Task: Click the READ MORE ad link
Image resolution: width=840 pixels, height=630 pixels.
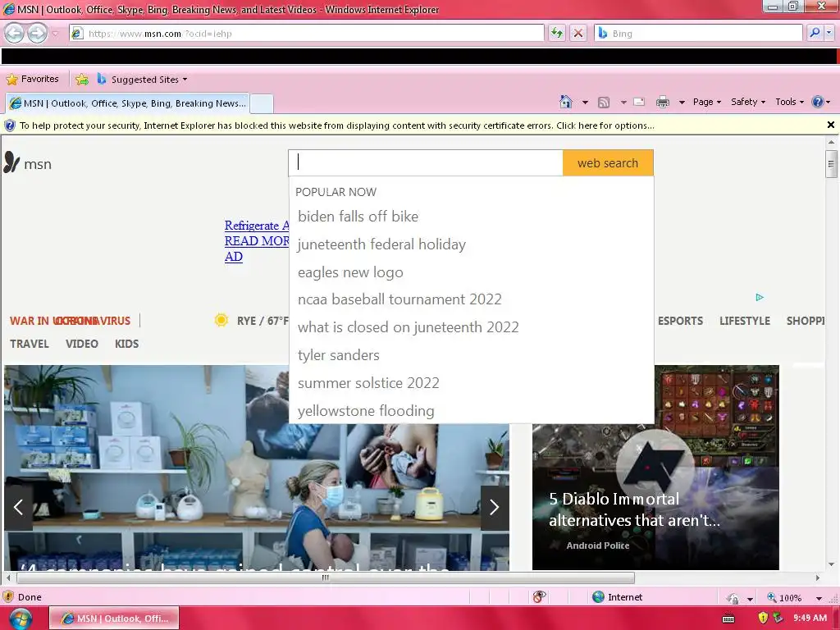Action: [257, 241]
